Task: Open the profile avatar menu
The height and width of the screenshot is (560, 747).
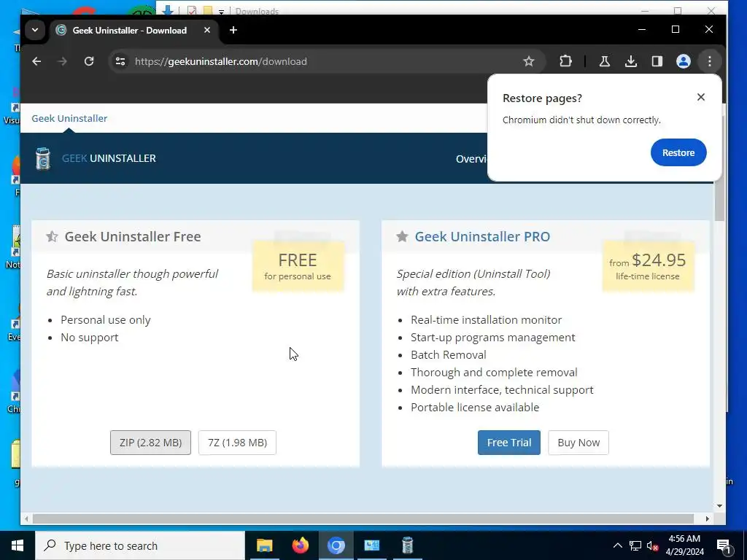Action: [683, 61]
